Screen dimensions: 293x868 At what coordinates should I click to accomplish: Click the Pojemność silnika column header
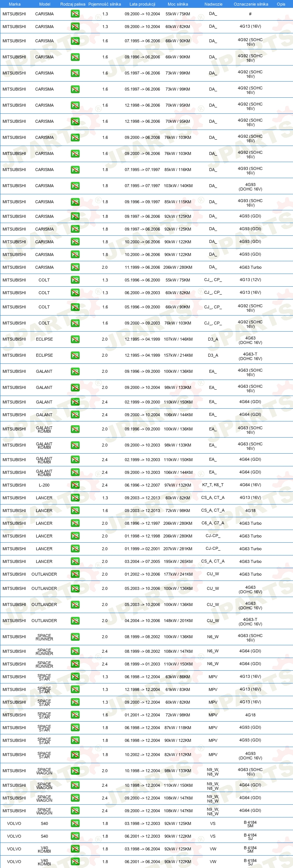[x=105, y=4]
